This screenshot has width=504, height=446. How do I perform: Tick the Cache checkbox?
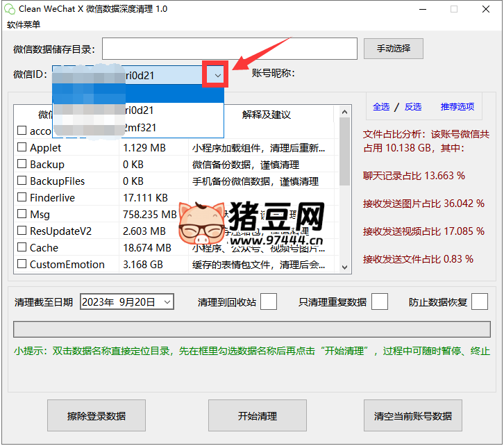tap(22, 247)
